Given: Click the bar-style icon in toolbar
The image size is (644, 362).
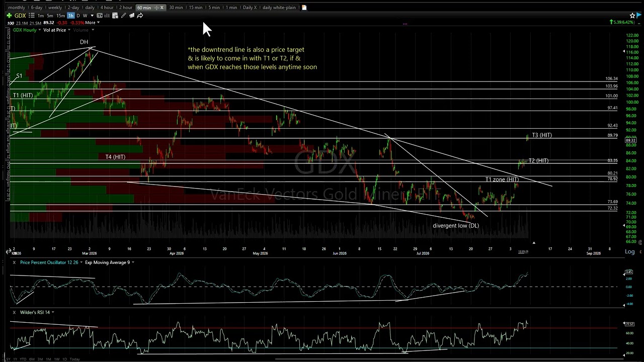Looking at the screenshot, I should (x=107, y=16).
